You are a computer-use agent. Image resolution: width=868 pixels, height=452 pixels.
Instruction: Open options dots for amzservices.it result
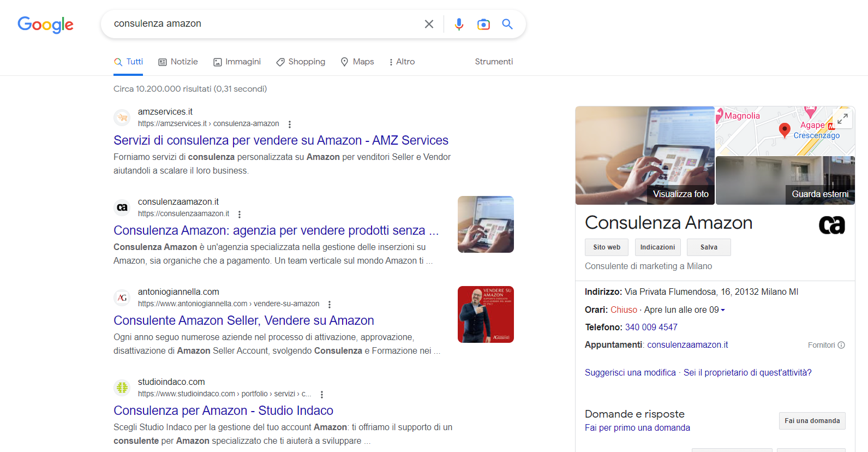click(x=290, y=124)
